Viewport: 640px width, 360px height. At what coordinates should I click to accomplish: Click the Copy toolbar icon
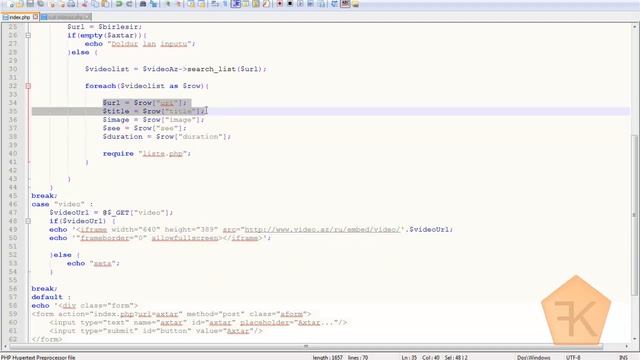95,4
